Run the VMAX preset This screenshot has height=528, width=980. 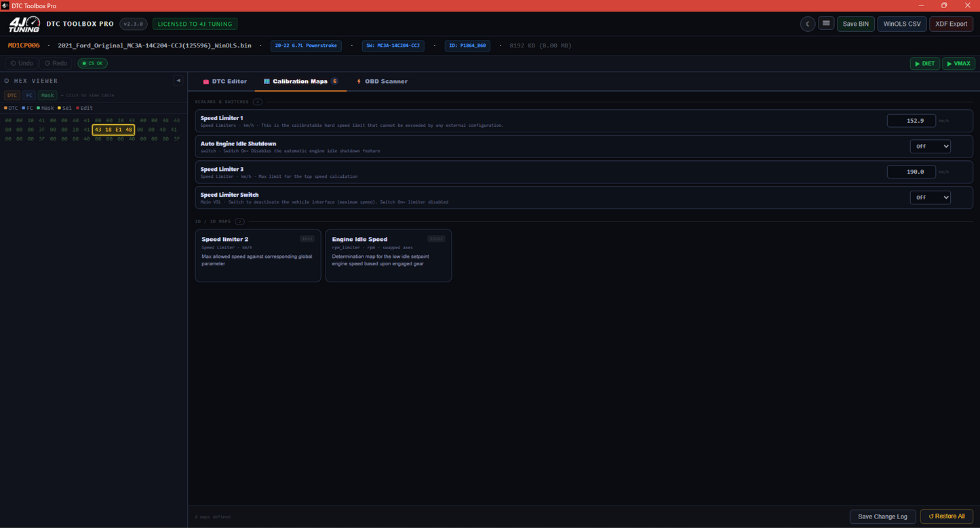tap(958, 63)
